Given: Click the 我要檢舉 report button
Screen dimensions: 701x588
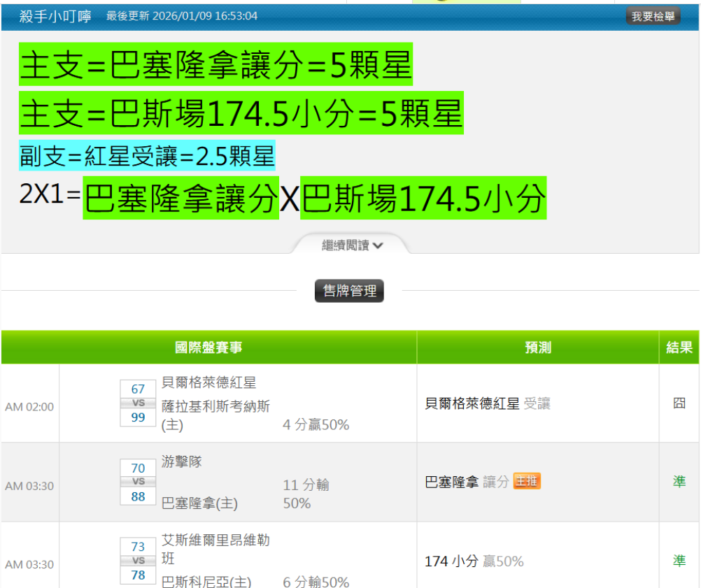Looking at the screenshot, I should pyautogui.click(x=652, y=16).
